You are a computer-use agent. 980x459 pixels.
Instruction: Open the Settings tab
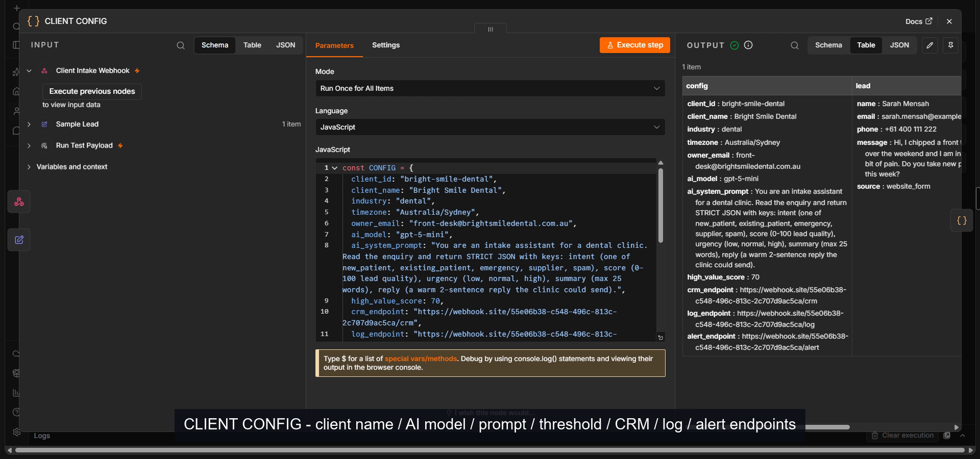pyautogui.click(x=386, y=45)
